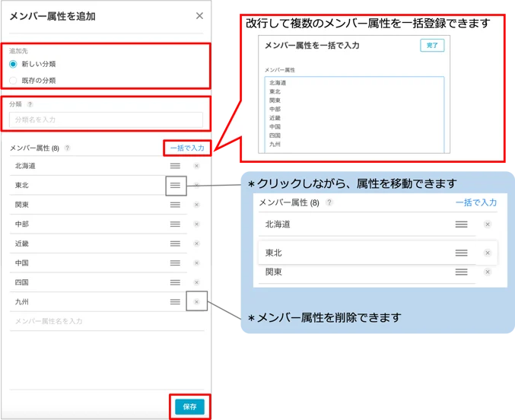Screen dimensions: 515x420
Task: Delete the 九州 attribute
Action: (196, 302)
